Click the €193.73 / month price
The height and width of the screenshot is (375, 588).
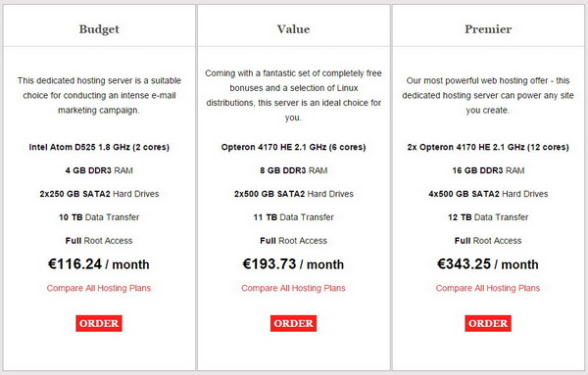tap(293, 264)
